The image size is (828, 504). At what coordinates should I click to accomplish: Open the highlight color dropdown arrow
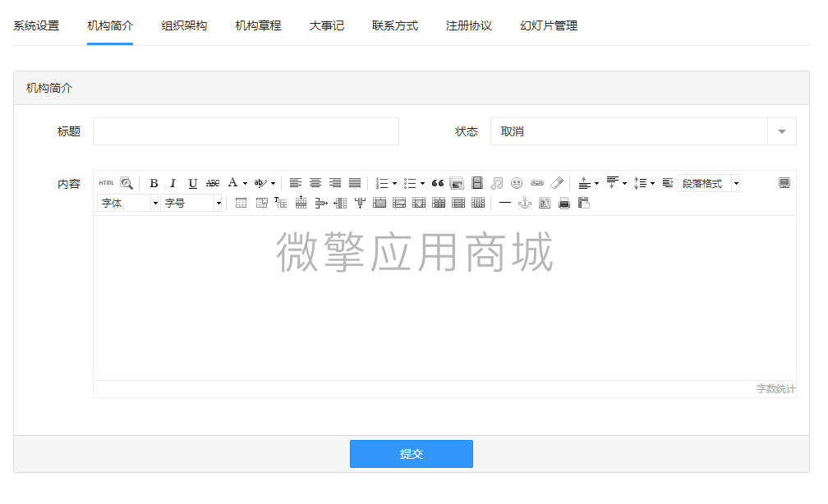pos(273,184)
